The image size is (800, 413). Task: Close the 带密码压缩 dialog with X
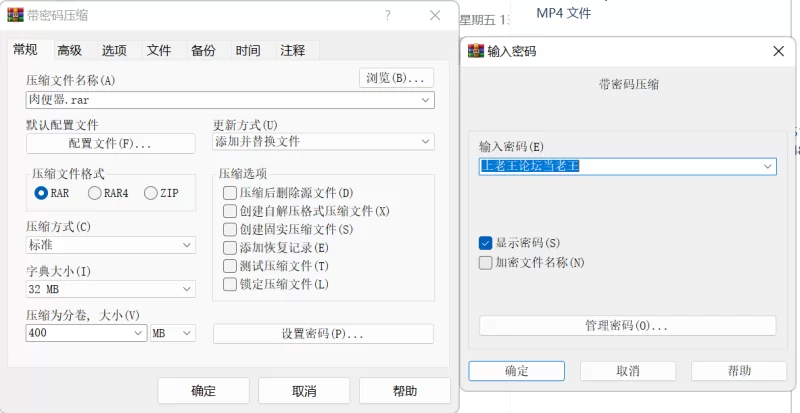[435, 15]
